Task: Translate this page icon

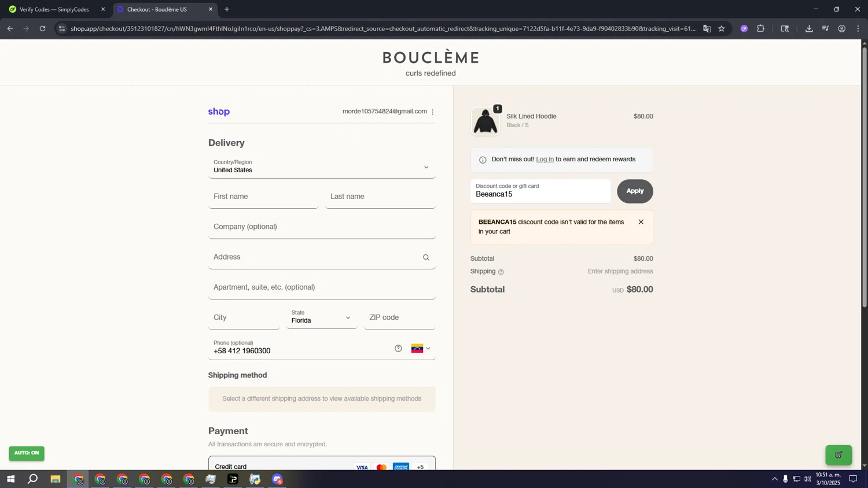Action: pos(707,28)
